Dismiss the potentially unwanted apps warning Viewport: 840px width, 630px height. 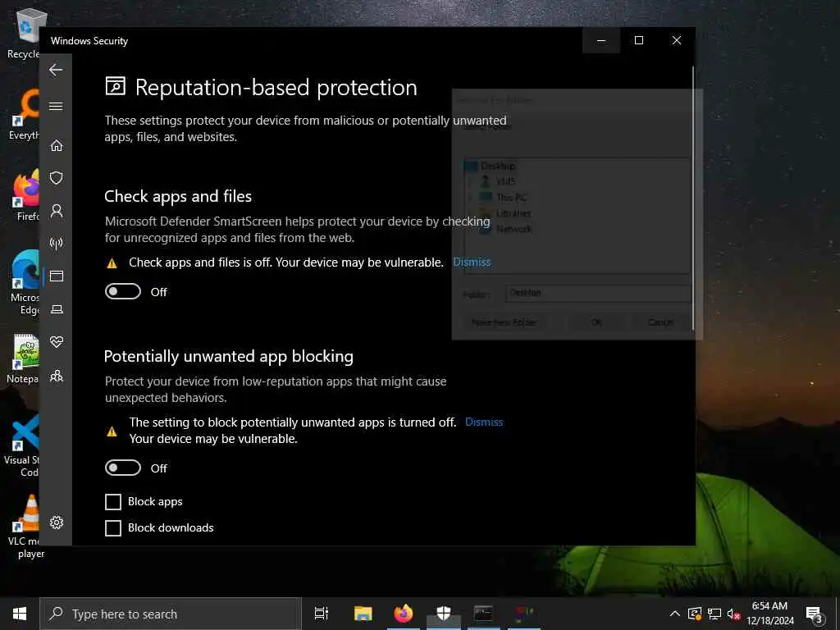[484, 422]
